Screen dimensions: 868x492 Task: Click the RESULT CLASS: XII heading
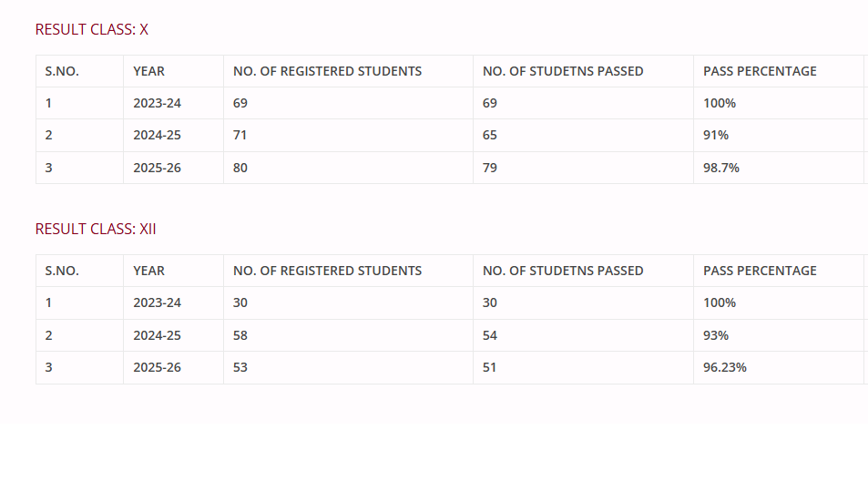pos(96,229)
